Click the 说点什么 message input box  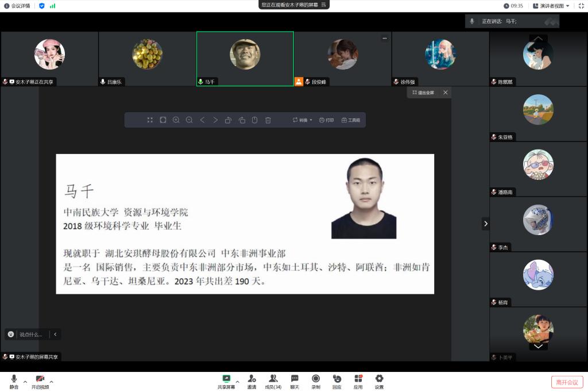[31, 335]
